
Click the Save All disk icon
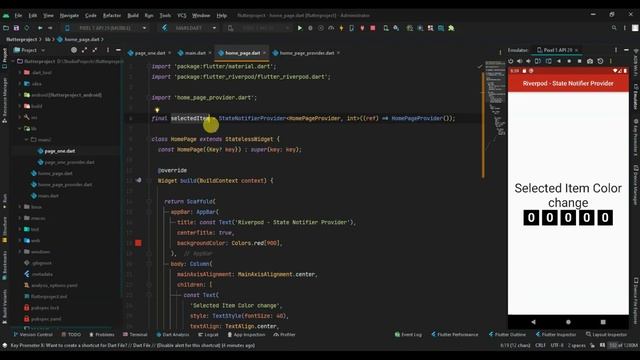[x=16, y=28]
